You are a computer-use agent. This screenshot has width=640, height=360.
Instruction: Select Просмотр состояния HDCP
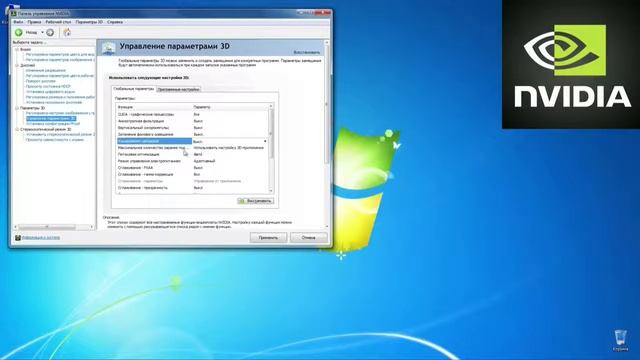point(48,87)
